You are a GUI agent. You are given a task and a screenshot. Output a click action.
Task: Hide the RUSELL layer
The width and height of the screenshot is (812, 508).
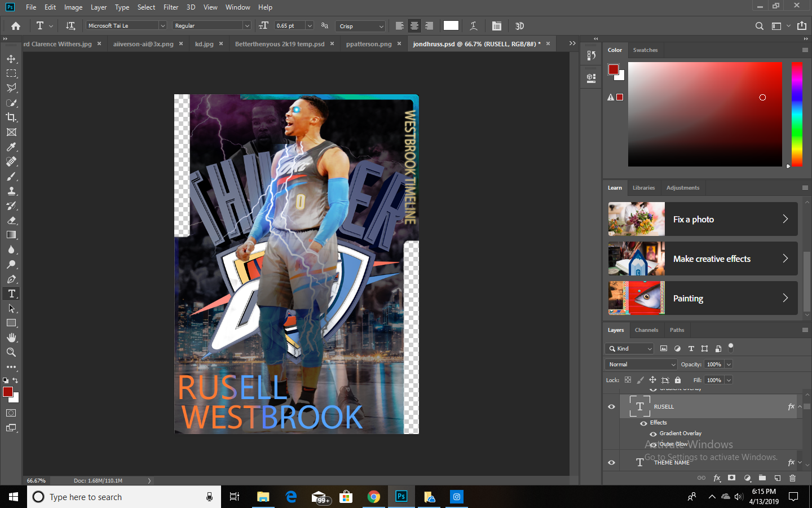click(x=611, y=406)
